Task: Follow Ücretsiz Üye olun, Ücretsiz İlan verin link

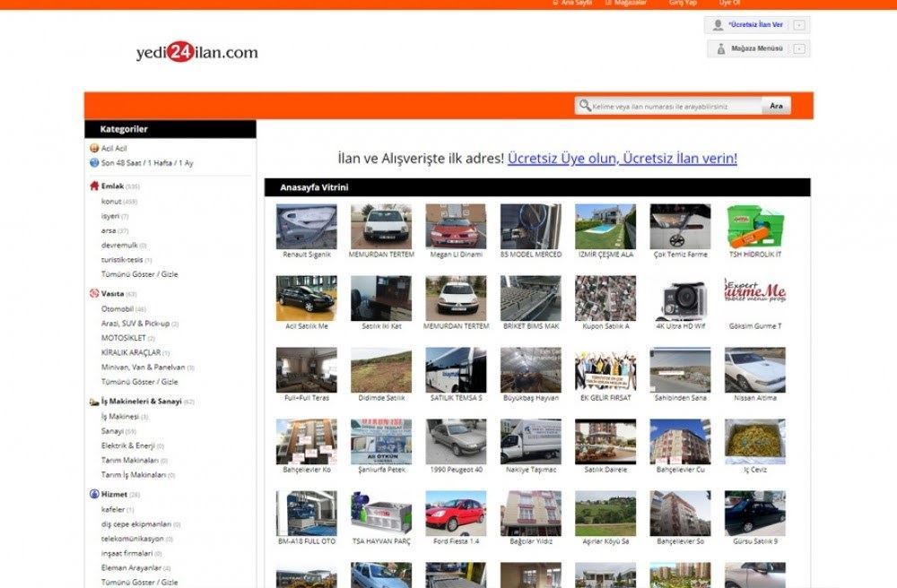Action: click(x=623, y=159)
